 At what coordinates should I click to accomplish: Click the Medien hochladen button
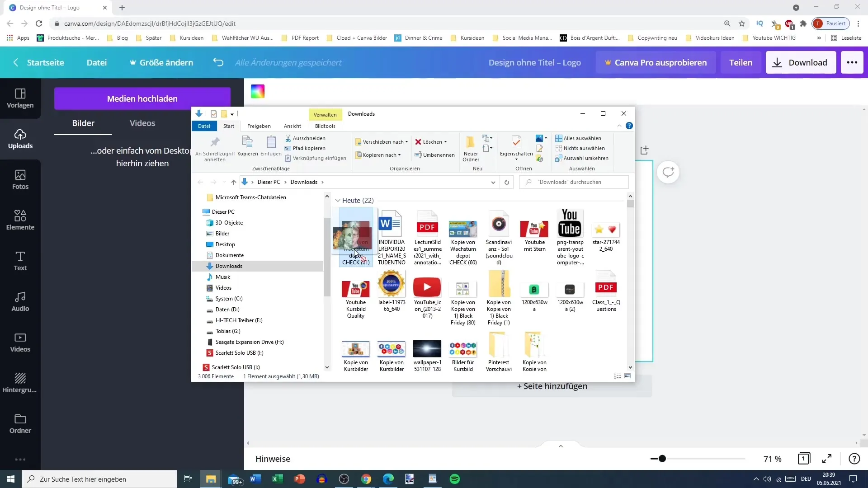click(142, 99)
